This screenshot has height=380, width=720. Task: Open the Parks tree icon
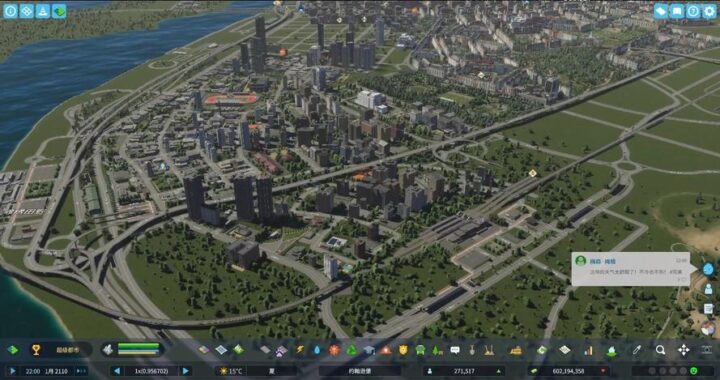(x=437, y=351)
